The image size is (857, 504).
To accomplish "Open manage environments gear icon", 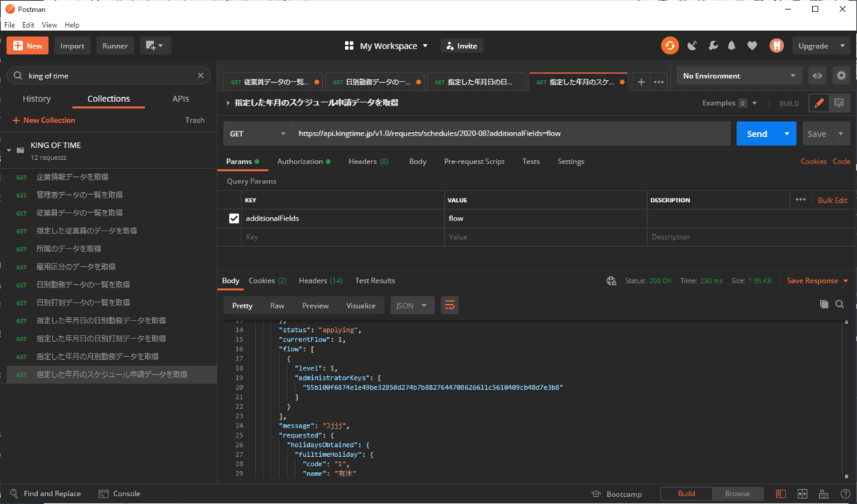I will click(841, 76).
